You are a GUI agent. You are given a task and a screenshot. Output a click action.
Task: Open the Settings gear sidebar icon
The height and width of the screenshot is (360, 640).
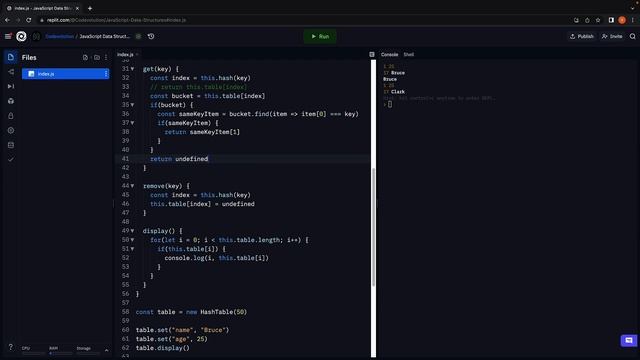(11, 131)
